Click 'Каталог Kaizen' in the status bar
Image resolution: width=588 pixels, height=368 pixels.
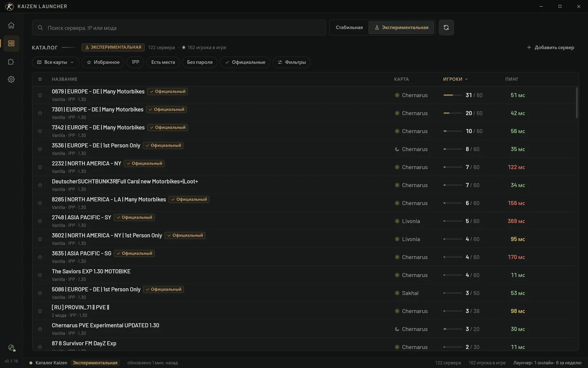[51, 363]
